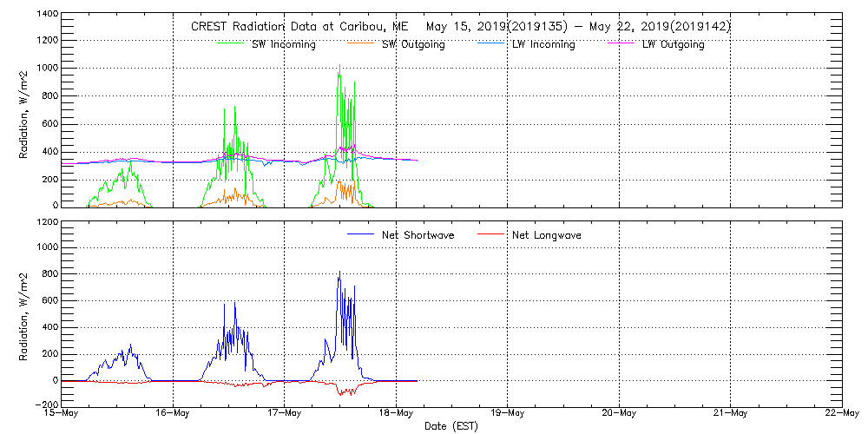This screenshot has width=868, height=434.
Task: Select the SW Incoming legend label
Action: 283,44
